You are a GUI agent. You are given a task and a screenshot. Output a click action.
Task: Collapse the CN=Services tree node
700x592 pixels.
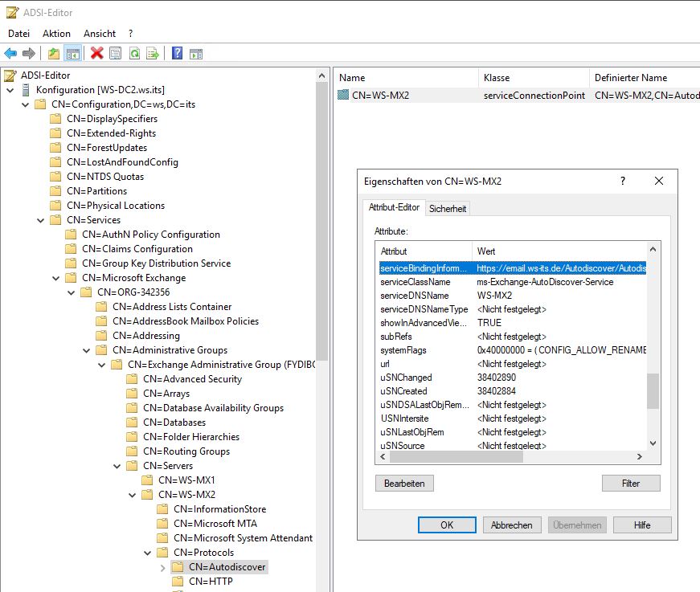pyautogui.click(x=41, y=220)
